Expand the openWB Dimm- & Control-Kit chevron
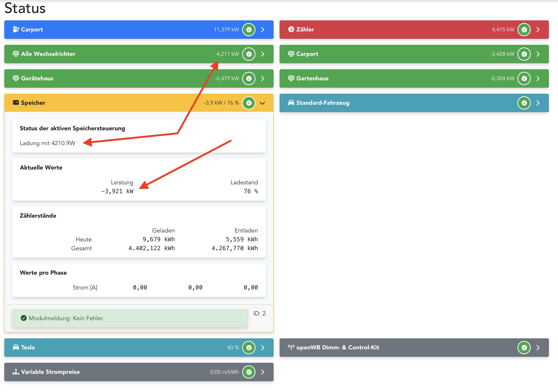Viewport: 558px width, 392px height. 538,348
